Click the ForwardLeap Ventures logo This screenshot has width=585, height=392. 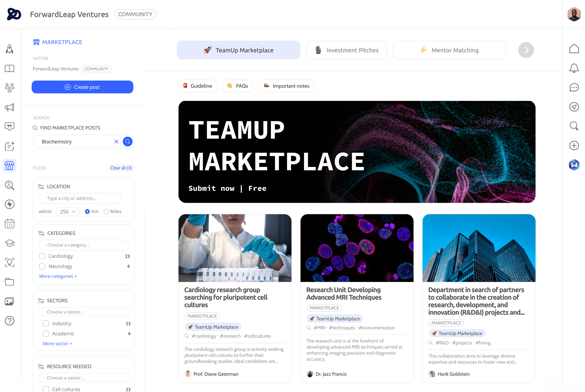click(x=14, y=14)
